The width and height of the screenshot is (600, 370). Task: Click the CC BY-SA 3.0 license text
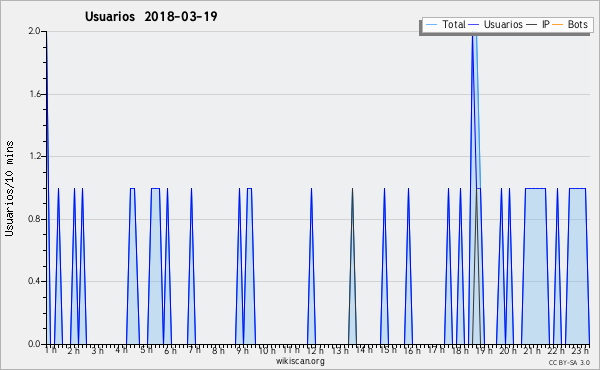tap(569, 362)
